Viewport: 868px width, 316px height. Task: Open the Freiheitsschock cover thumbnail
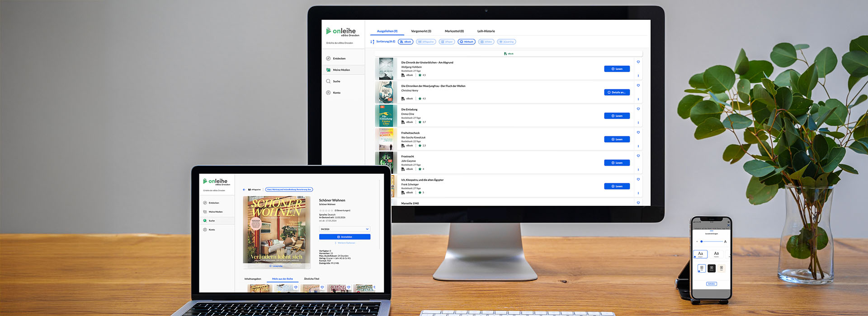pos(386,139)
